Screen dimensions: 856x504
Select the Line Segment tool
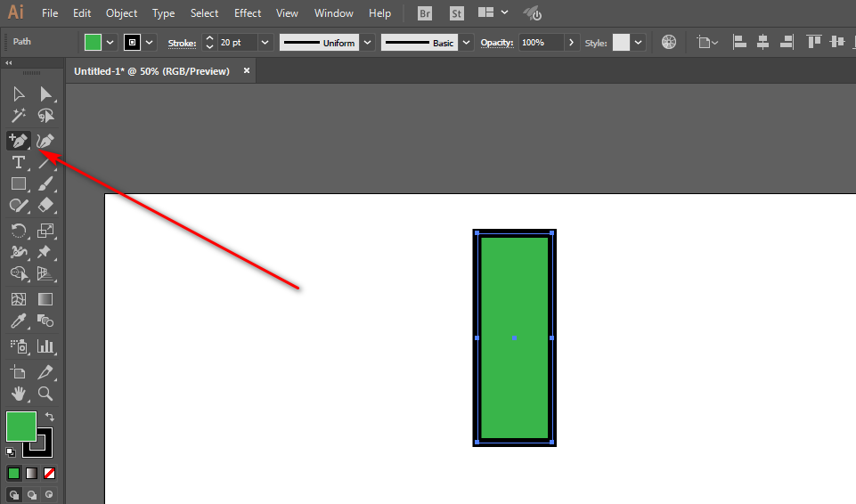point(45,163)
